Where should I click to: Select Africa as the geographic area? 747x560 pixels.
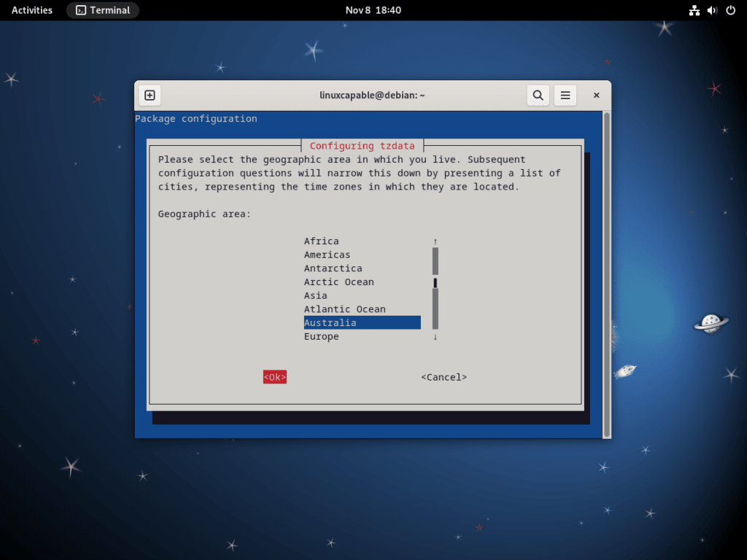(320, 241)
